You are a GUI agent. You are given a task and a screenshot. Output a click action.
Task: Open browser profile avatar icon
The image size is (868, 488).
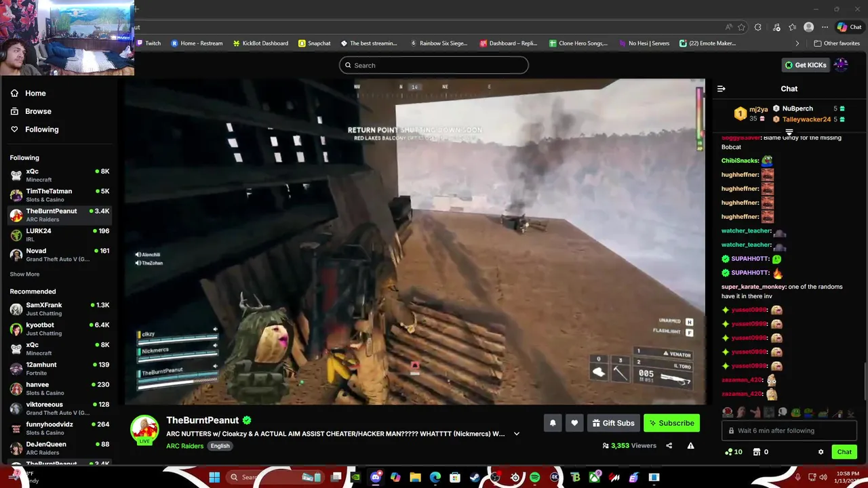[x=808, y=27]
